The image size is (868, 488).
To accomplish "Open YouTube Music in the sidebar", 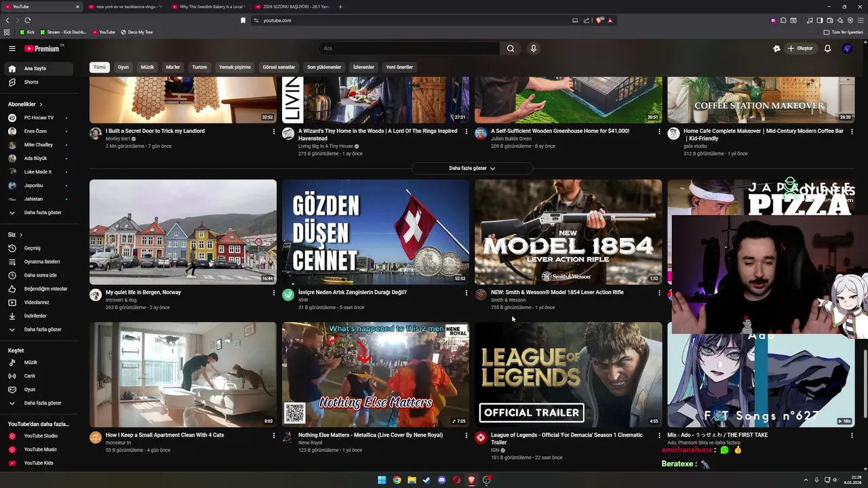I will 37,449.
